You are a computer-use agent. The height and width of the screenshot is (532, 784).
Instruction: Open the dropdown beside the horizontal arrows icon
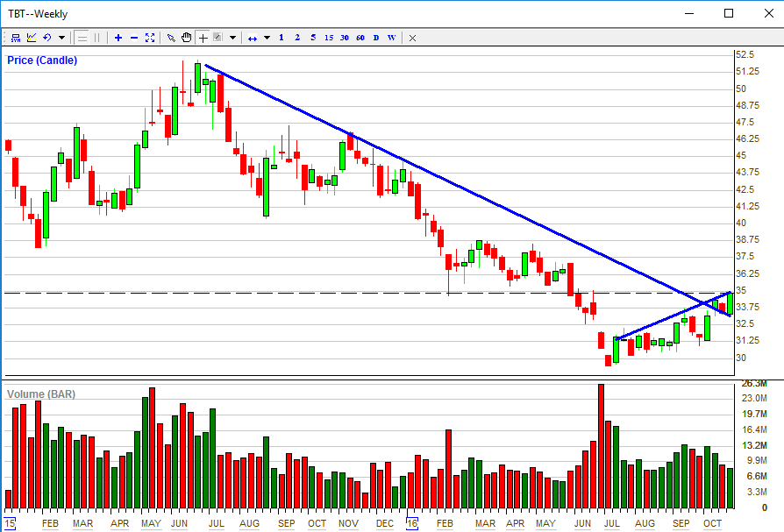click(267, 38)
